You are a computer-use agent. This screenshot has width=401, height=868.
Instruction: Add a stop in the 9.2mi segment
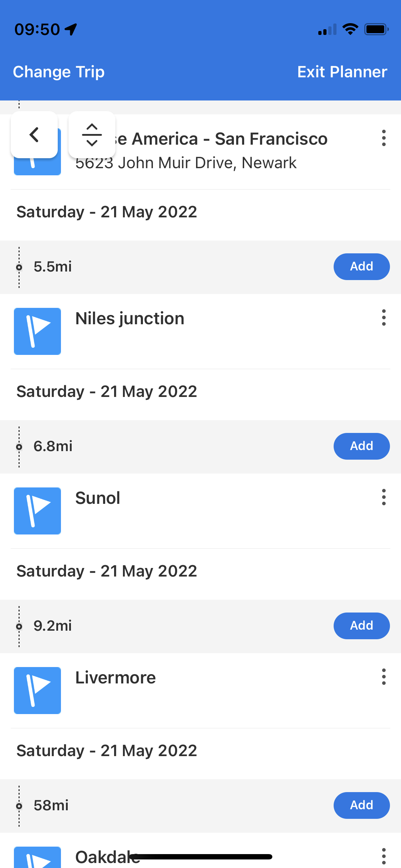pyautogui.click(x=361, y=626)
